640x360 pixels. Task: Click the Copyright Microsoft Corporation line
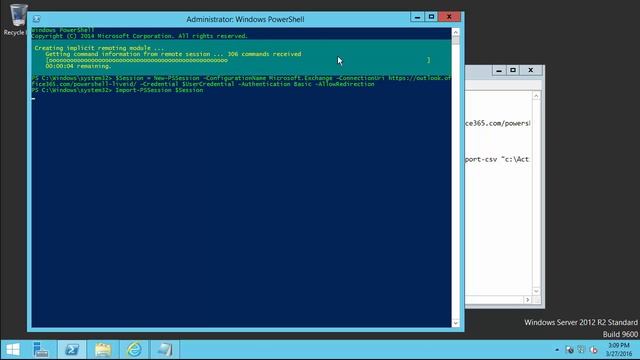[140, 36]
